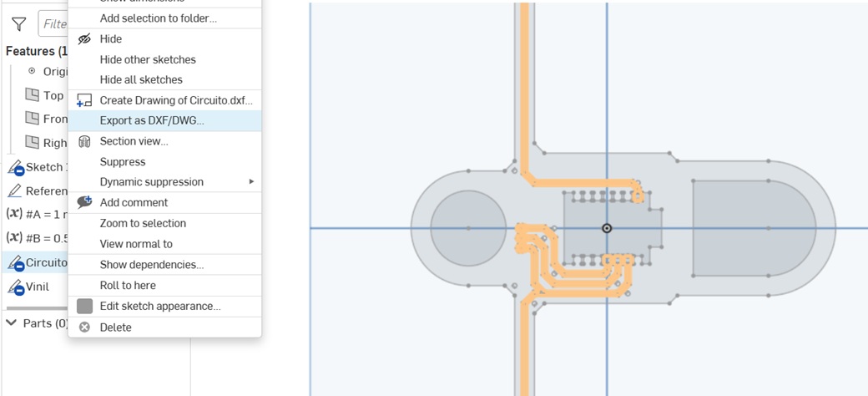Click Roll to here

coord(128,285)
